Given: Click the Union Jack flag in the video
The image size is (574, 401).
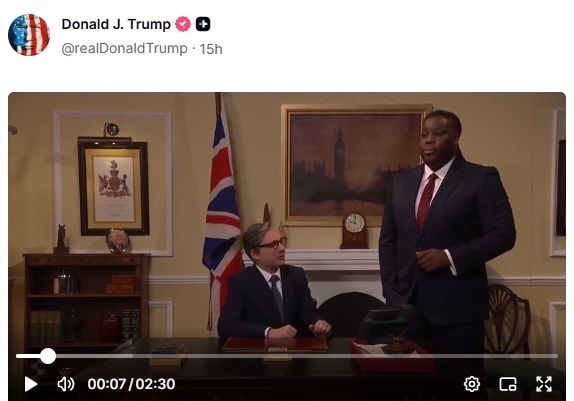Looking at the screenshot, I should tap(221, 212).
